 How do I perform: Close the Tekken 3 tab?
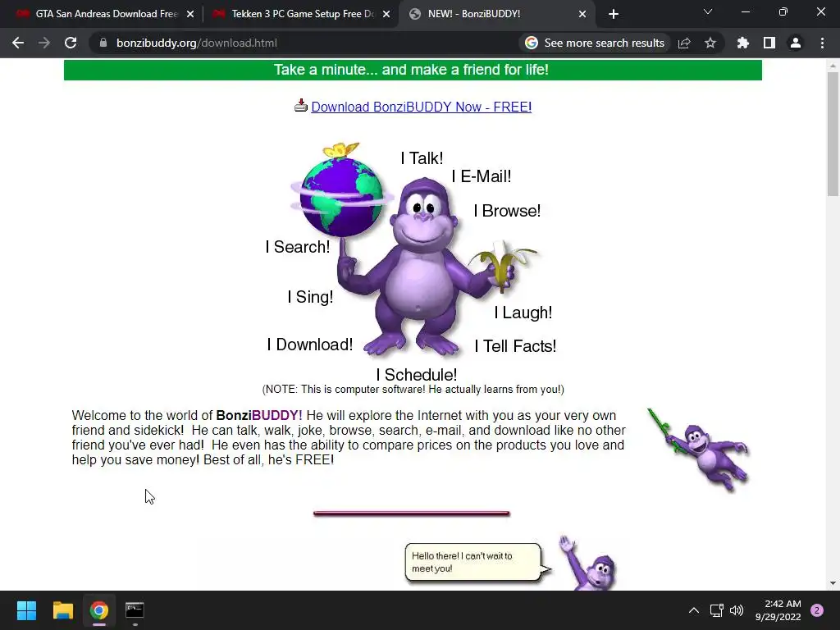[386, 14]
